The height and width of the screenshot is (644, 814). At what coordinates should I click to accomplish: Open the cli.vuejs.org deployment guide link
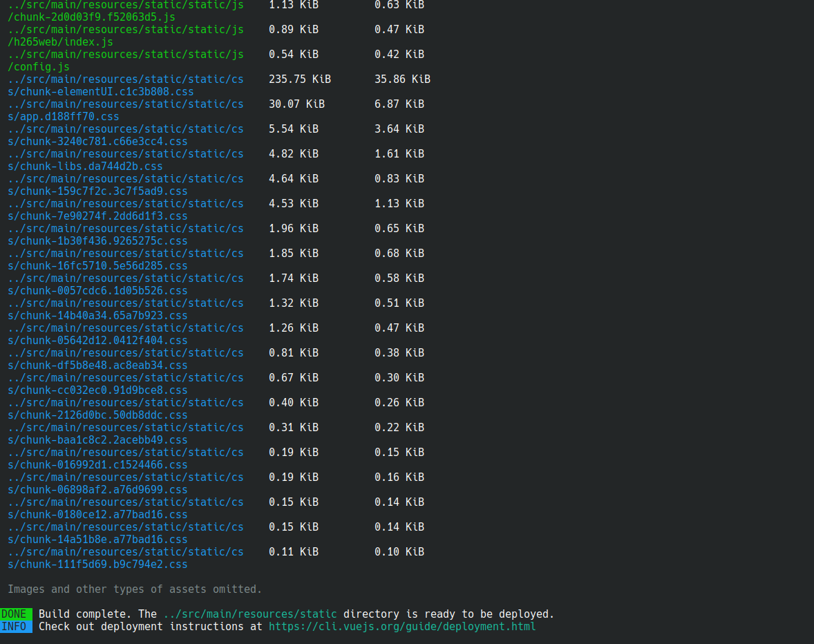(x=401, y=627)
